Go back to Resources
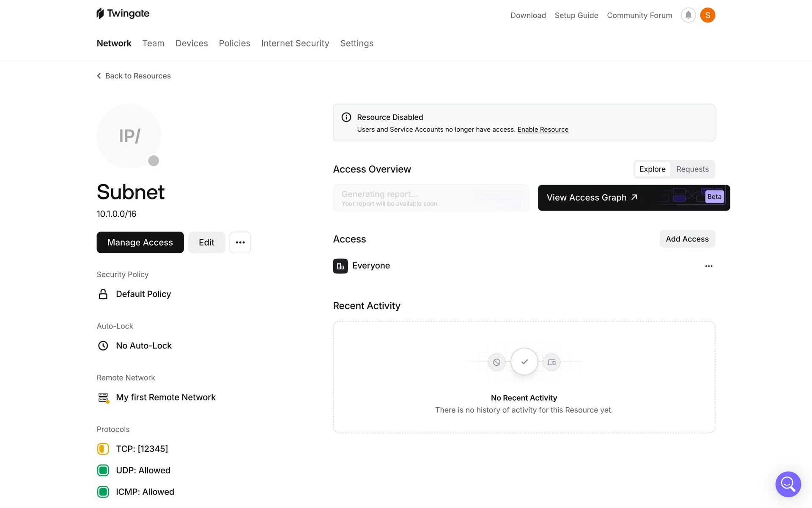812x508 pixels. [134, 76]
